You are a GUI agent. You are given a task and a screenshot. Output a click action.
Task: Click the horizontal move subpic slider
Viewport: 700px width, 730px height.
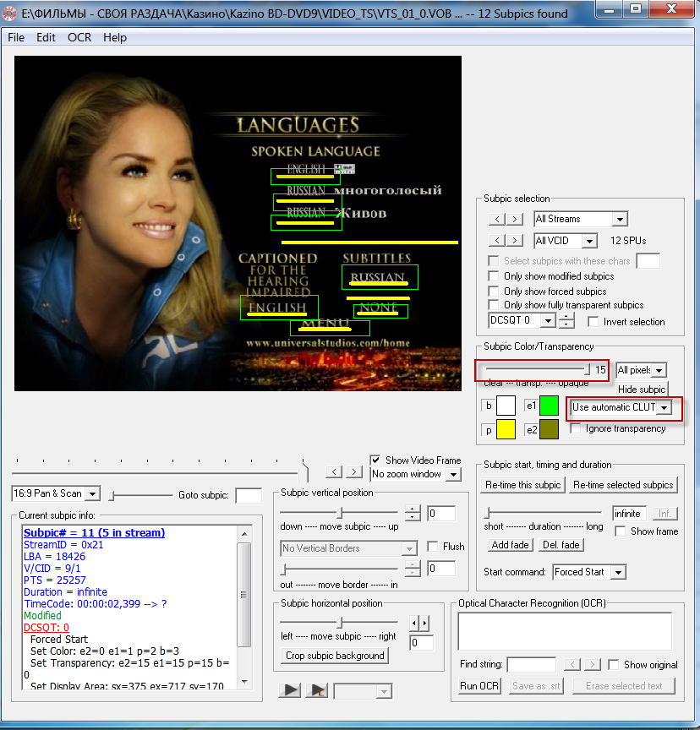tap(340, 622)
